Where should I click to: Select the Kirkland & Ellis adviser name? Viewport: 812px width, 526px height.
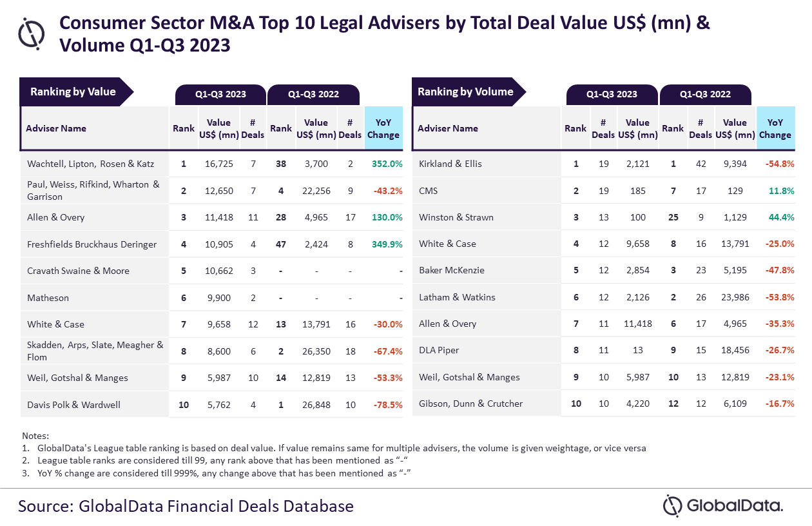click(x=450, y=164)
